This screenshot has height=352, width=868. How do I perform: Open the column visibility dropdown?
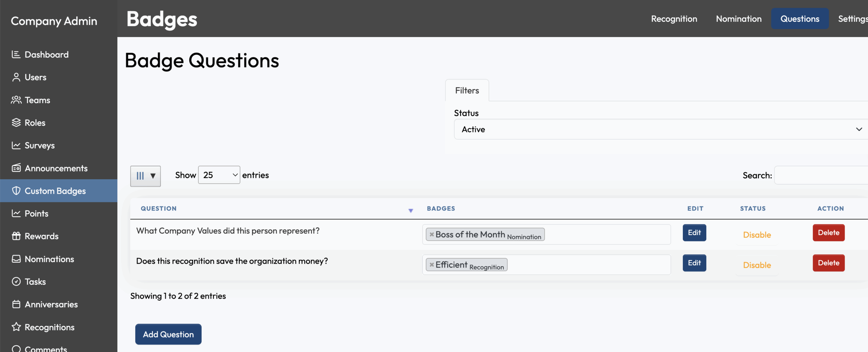point(145,176)
